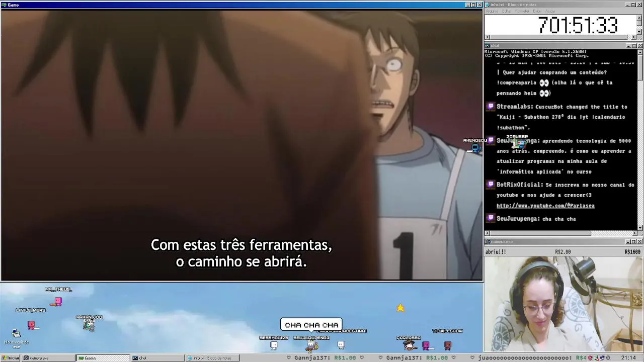Viewport: 644px width, 362px height.
Task: Click chat window horizontal scrollbar thumb
Action: [x=540, y=233]
